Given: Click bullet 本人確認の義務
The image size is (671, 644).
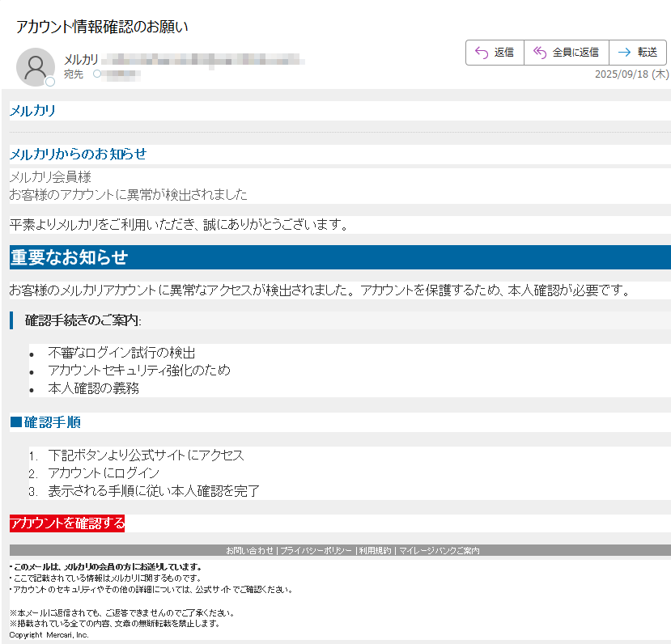Looking at the screenshot, I should (x=94, y=388).
